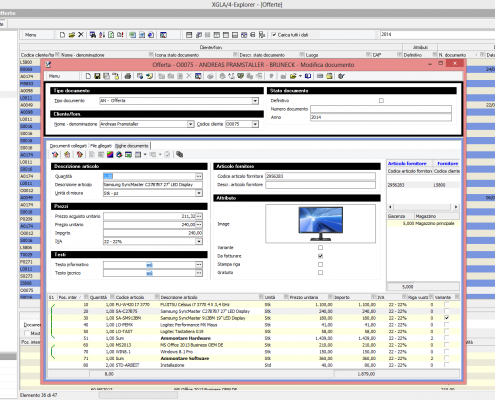
Task: Check the Definitivo checkbox
Action: coord(381,100)
